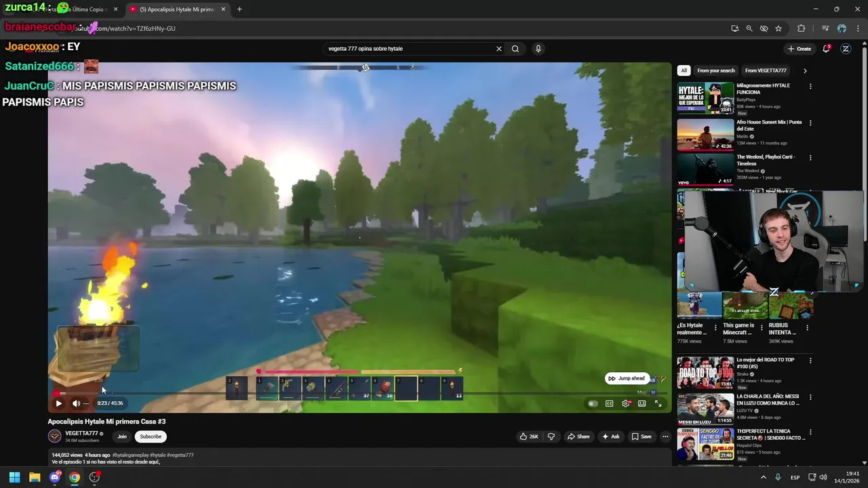Open the Ask button below video
This screenshot has height=488, width=868.
(x=610, y=436)
